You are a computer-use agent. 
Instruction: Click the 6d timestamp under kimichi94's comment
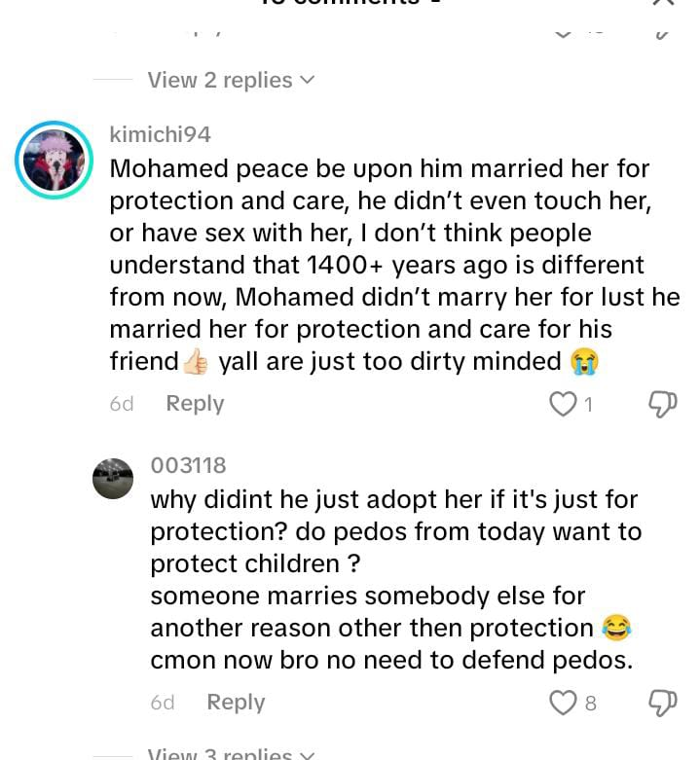[121, 404]
